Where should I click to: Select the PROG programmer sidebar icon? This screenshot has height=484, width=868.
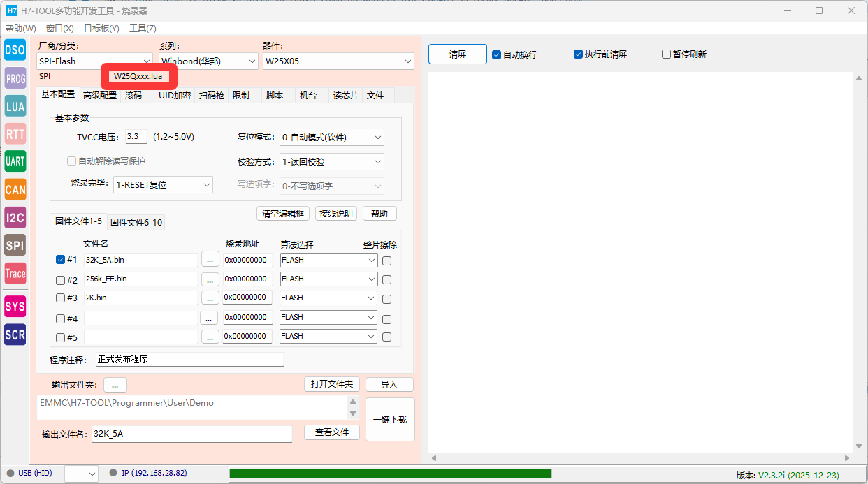pos(15,78)
